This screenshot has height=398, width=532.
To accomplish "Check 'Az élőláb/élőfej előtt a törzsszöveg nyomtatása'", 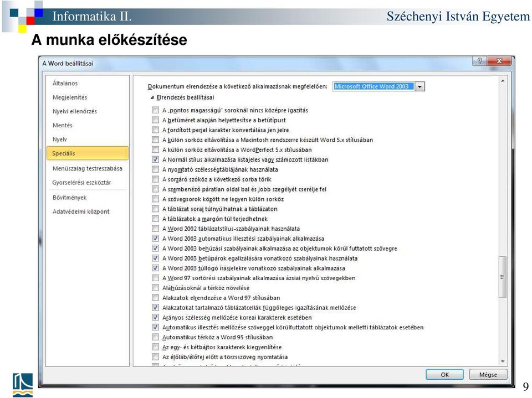I will pos(155,357).
